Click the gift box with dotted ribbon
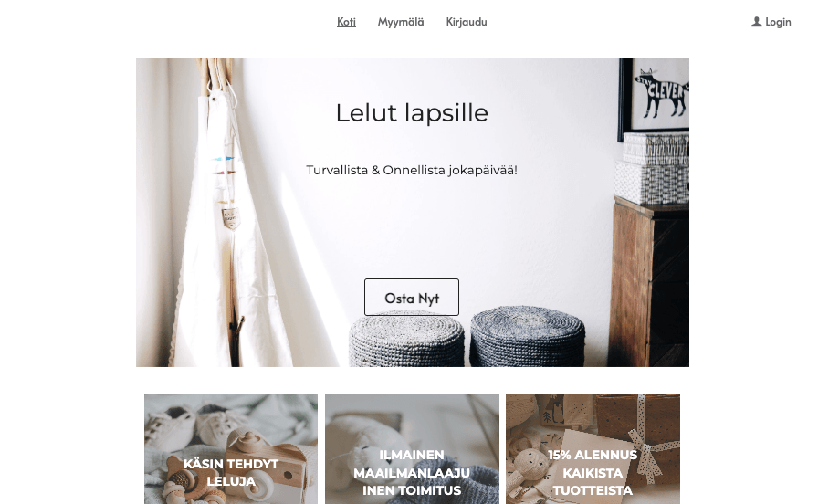 click(x=638, y=428)
